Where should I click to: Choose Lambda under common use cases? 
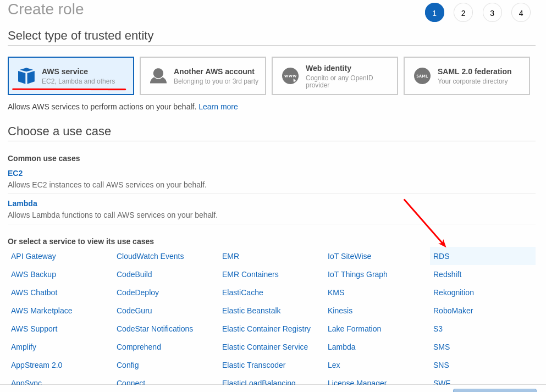(23, 203)
